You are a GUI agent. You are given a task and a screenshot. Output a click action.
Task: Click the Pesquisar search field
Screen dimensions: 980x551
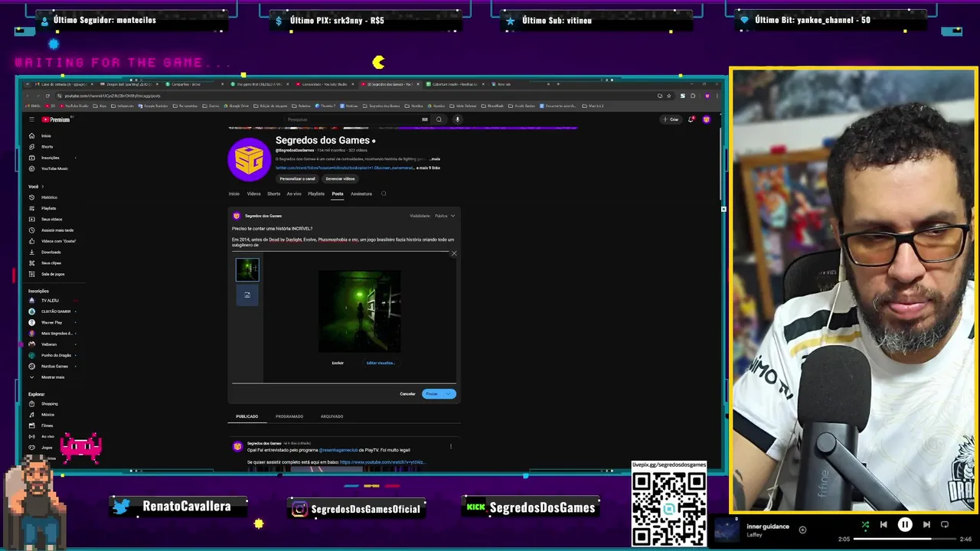click(x=352, y=119)
